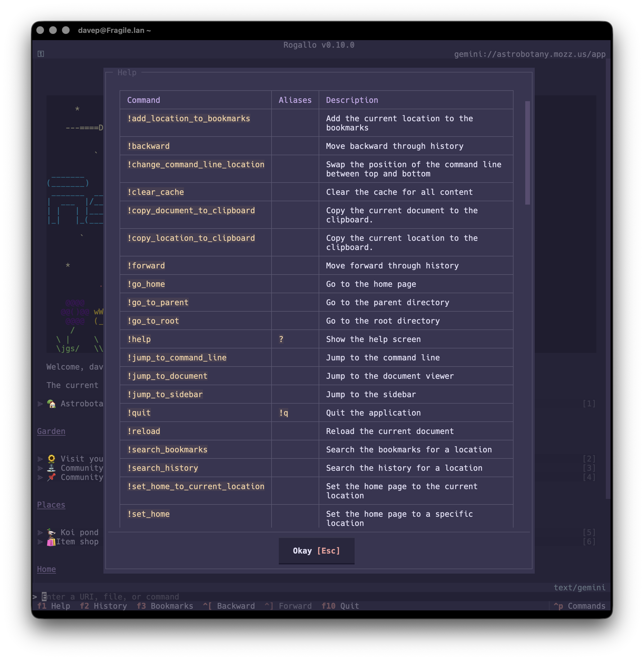Select the !jump_to_document command
This screenshot has width=644, height=660.
click(x=167, y=376)
